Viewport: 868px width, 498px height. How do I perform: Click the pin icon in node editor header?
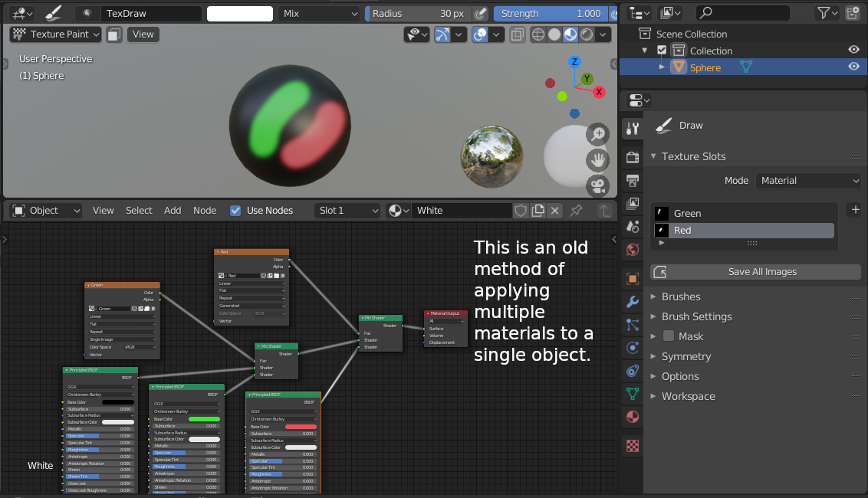pos(577,210)
